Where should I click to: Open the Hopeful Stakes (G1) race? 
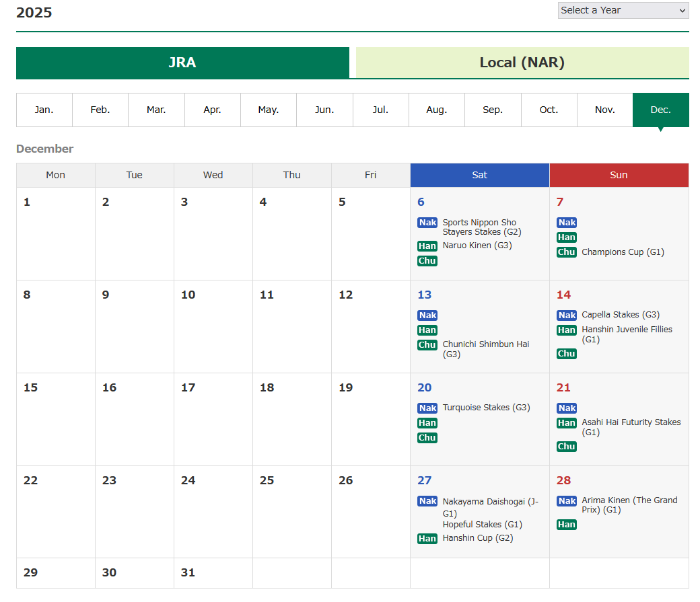(482, 525)
